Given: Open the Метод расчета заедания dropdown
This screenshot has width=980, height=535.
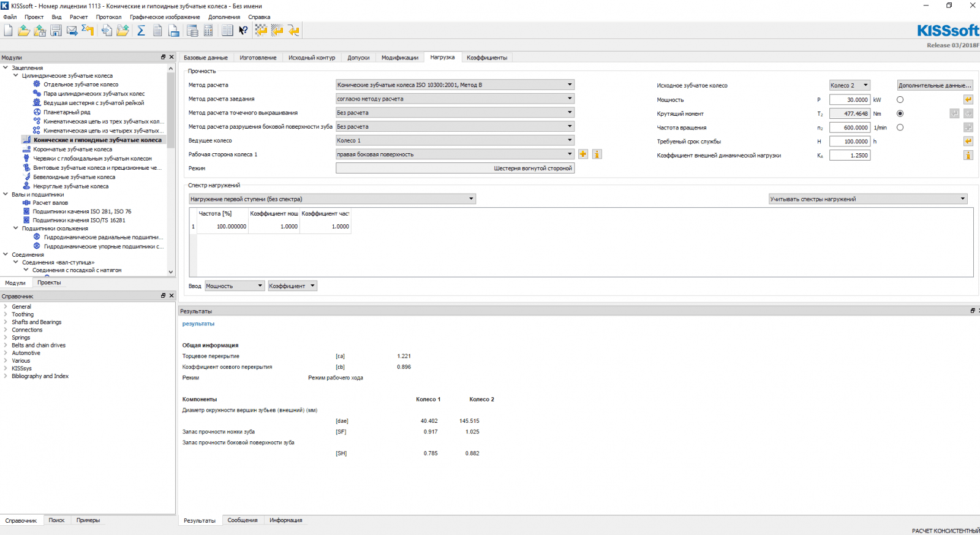Looking at the screenshot, I should pyautogui.click(x=455, y=99).
